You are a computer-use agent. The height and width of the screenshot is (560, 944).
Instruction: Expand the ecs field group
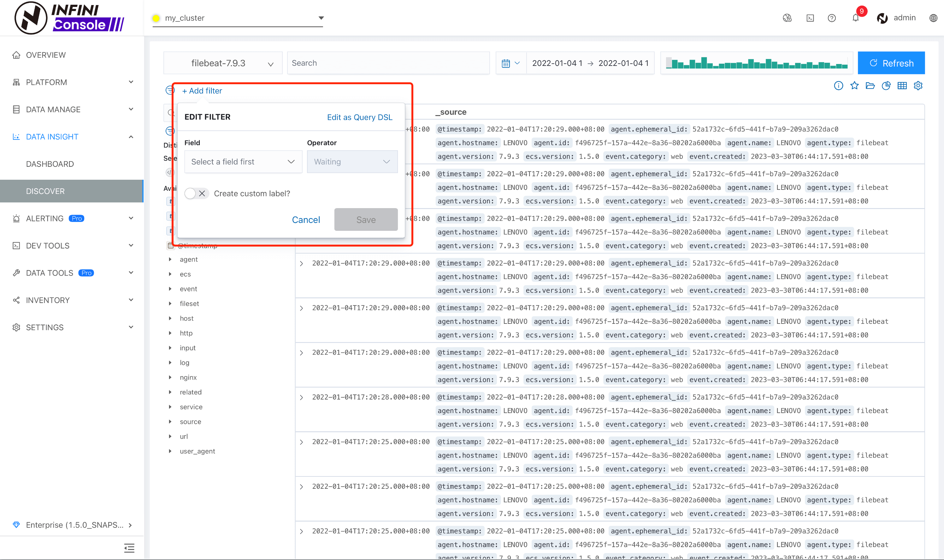click(170, 274)
